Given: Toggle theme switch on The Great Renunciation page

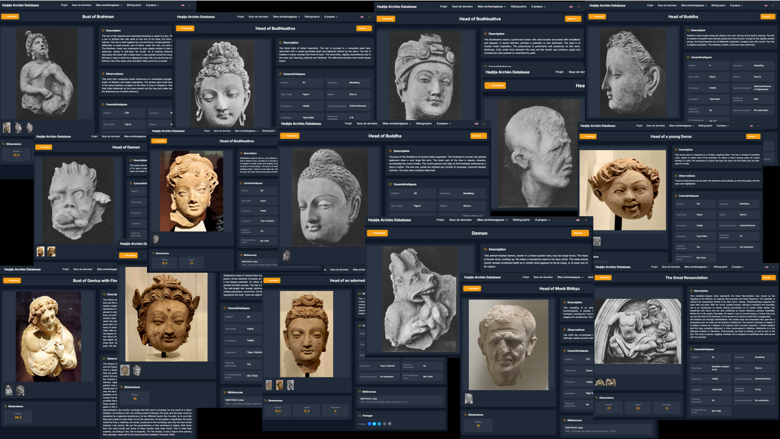Looking at the screenshot, I should point(773,267).
